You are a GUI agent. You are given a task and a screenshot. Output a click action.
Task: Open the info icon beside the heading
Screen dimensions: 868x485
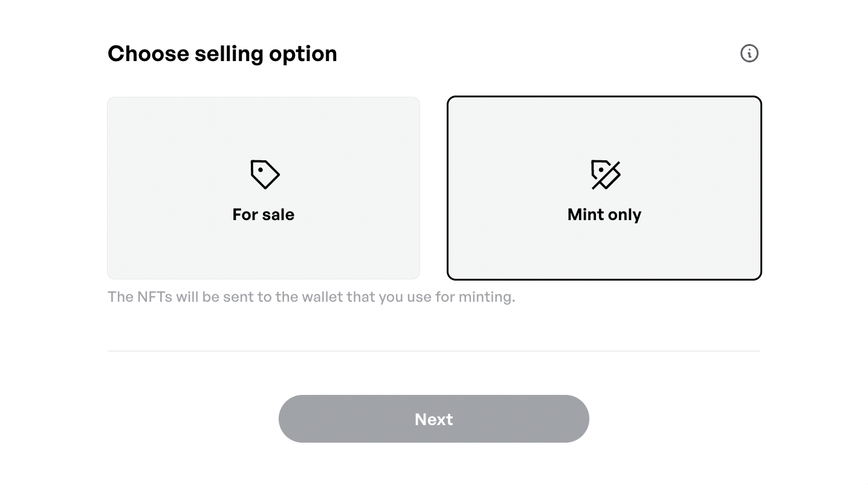[x=749, y=53]
